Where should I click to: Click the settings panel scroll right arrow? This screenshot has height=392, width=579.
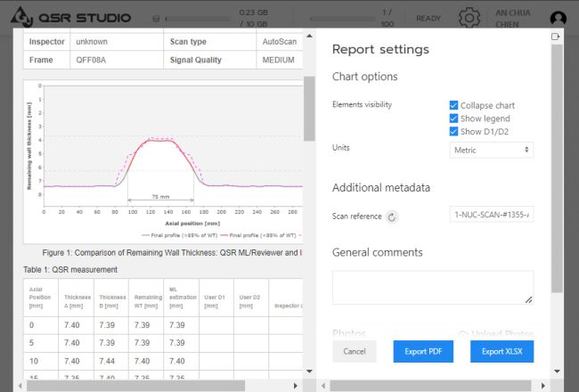[x=543, y=386]
